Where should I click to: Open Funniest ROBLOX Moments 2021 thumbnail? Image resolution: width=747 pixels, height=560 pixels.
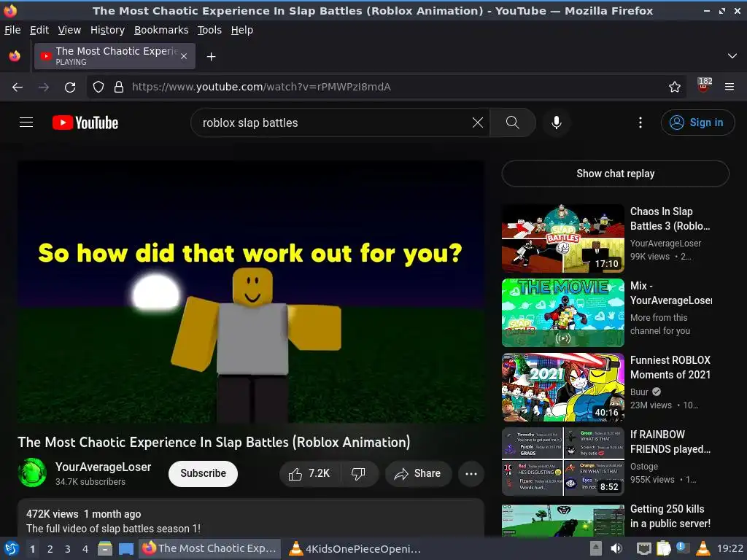click(562, 387)
